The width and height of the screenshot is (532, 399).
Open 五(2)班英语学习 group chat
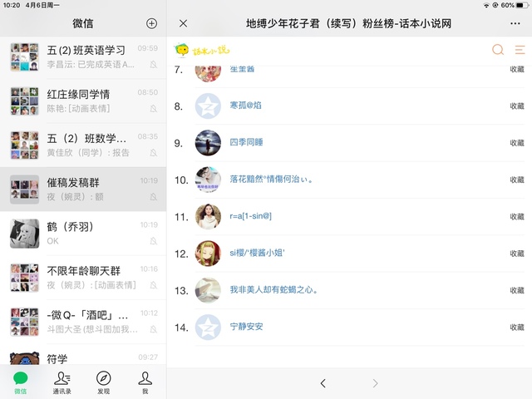click(83, 57)
